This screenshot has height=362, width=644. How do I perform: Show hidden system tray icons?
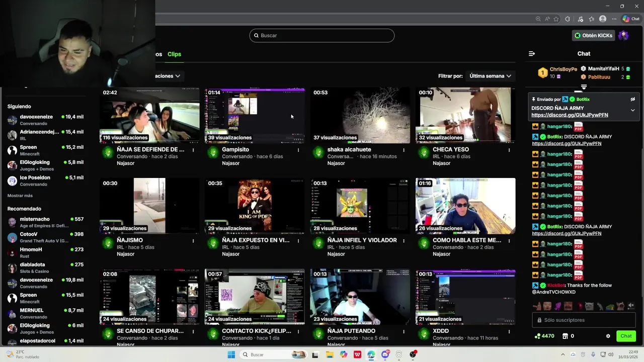point(563,354)
